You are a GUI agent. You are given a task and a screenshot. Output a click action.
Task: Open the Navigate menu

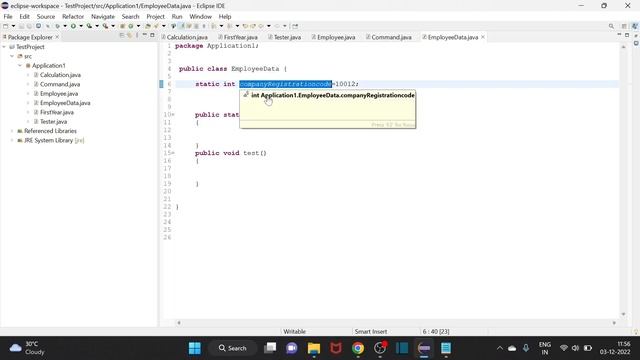coord(103,16)
